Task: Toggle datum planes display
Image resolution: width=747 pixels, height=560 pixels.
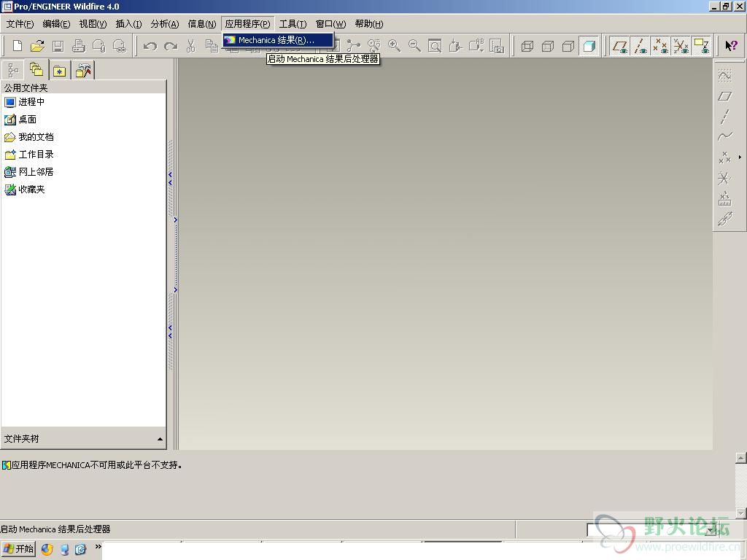Action: tap(620, 46)
